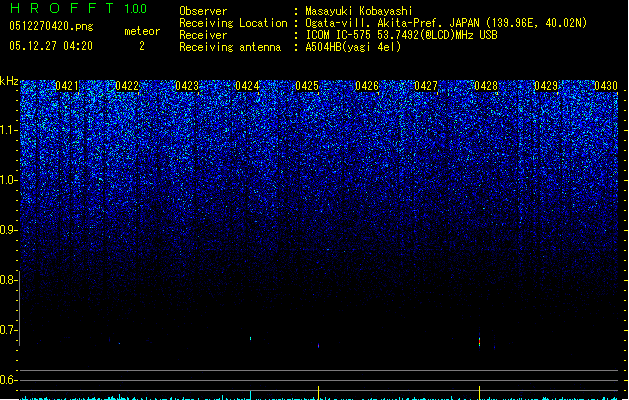Click the Receiver field label

click(x=203, y=35)
